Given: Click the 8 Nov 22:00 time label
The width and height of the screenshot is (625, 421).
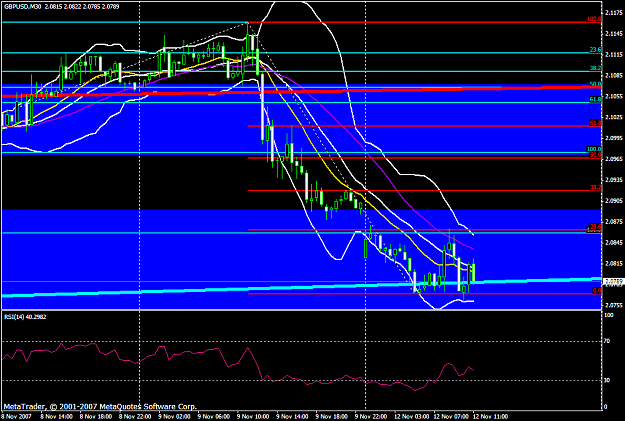Looking at the screenshot, I should pyautogui.click(x=135, y=417).
